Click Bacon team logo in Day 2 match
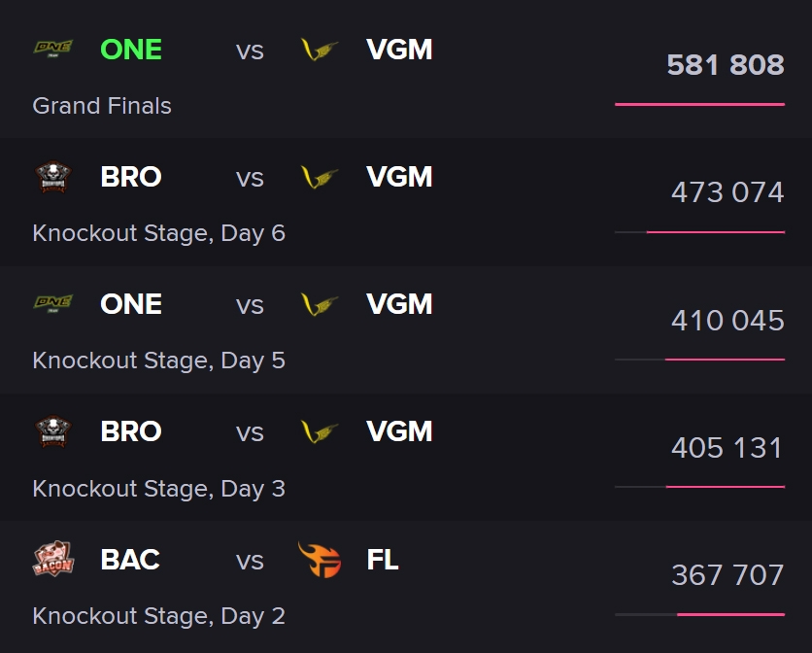 click(52, 559)
